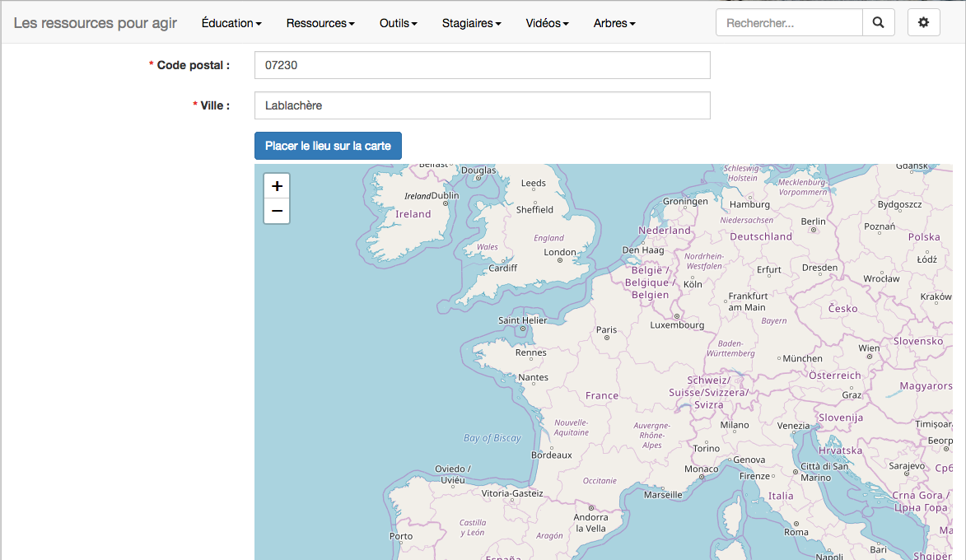Click Cardiff on the map
The height and width of the screenshot is (560, 966).
click(x=502, y=268)
